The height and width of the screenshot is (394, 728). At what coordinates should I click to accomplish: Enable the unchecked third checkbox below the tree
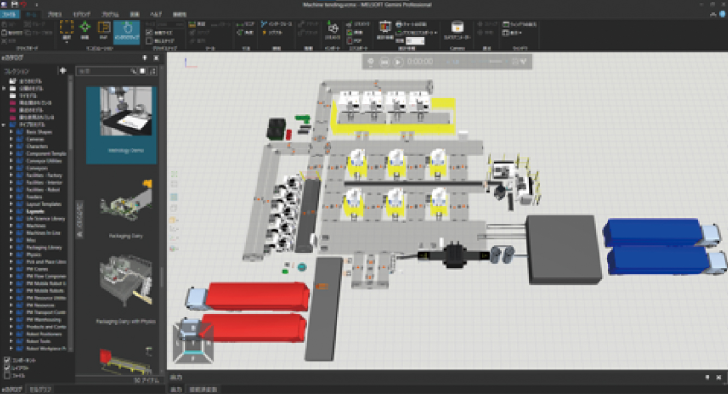pyautogui.click(x=7, y=375)
